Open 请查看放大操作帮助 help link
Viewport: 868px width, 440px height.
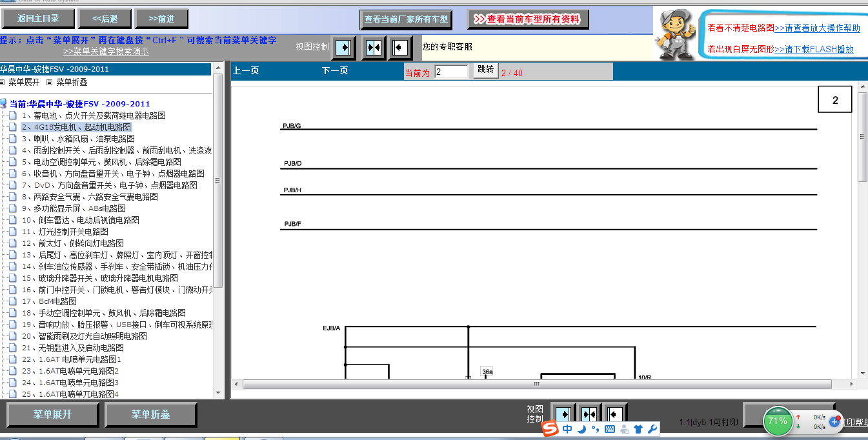pyautogui.click(x=817, y=28)
